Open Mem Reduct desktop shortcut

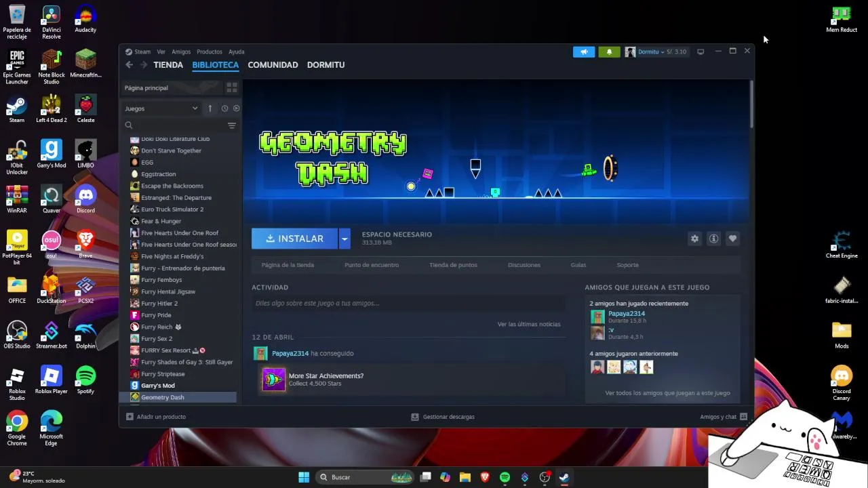tap(842, 19)
